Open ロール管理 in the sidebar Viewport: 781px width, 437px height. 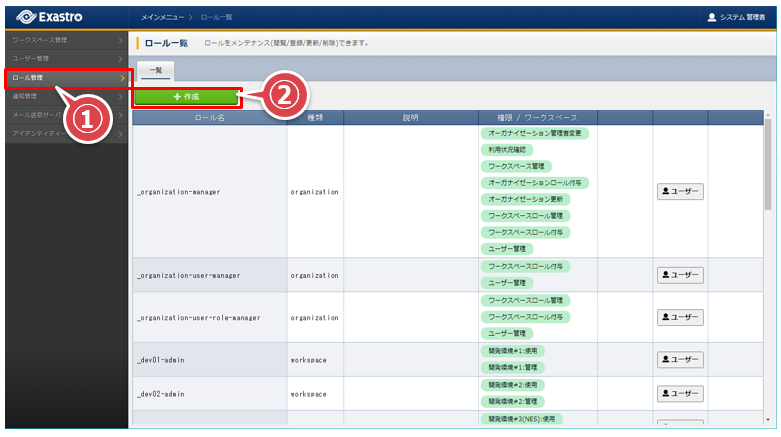[x=60, y=77]
